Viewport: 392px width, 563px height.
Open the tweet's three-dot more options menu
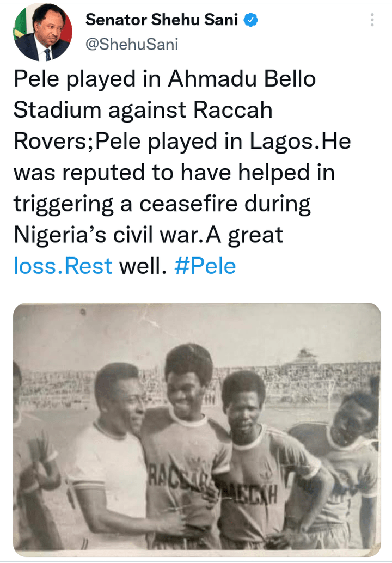[372, 20]
